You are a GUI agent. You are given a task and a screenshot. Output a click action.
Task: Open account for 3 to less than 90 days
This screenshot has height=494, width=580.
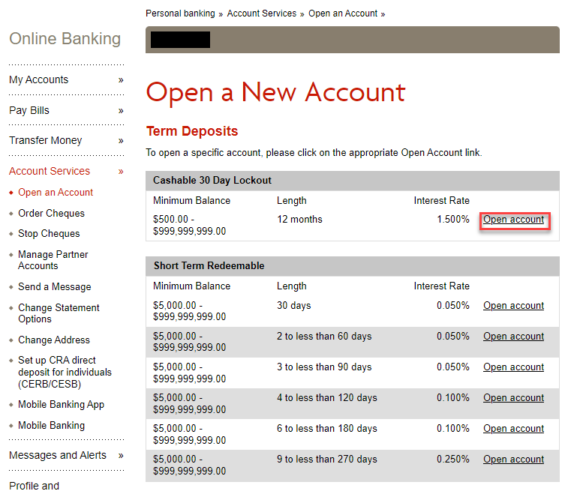pos(513,367)
